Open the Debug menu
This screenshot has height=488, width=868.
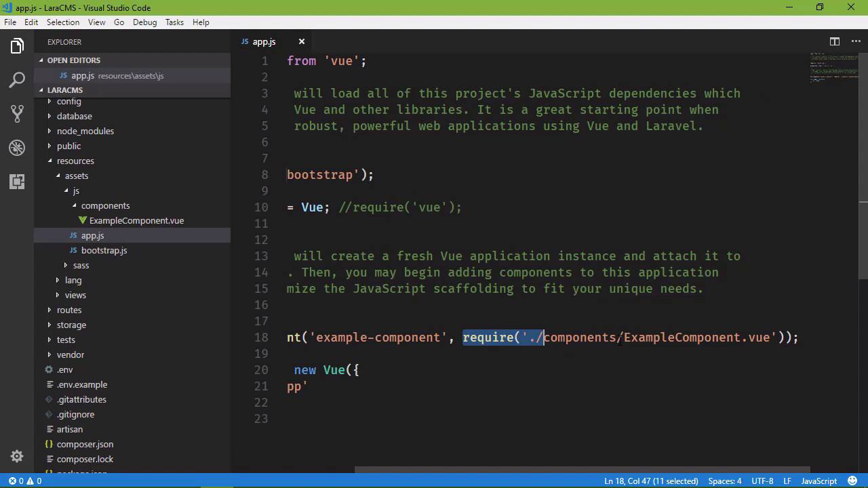(145, 22)
